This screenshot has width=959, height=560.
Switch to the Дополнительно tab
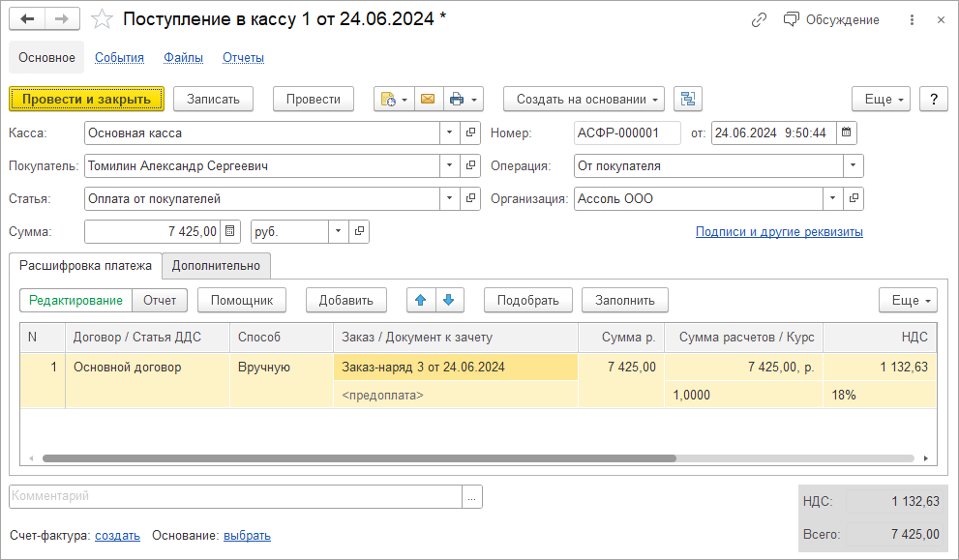[x=216, y=265]
